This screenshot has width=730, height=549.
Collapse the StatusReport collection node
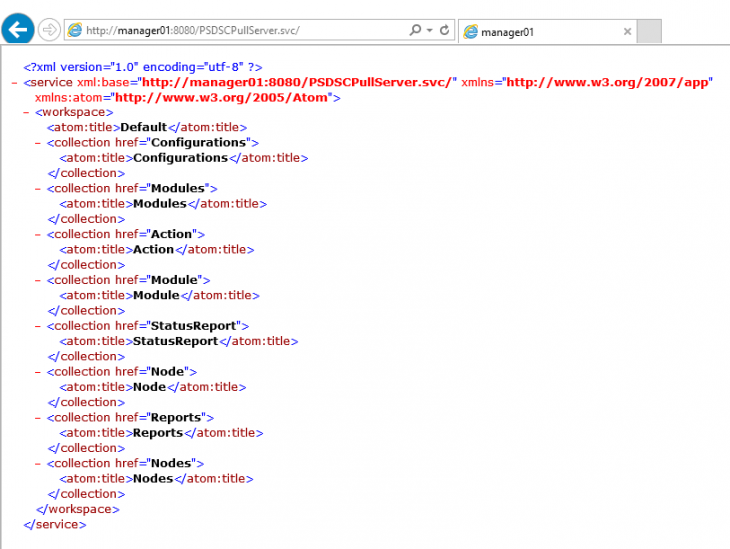pyautogui.click(x=38, y=326)
